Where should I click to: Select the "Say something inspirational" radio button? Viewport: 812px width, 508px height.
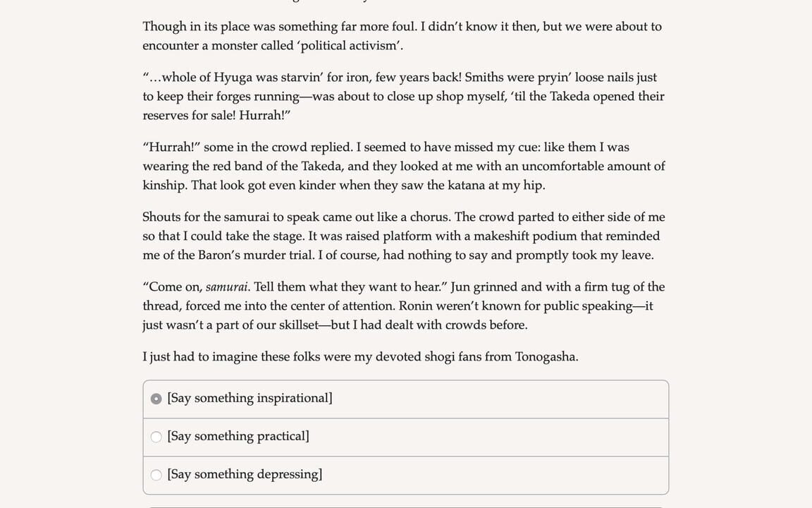tap(156, 399)
